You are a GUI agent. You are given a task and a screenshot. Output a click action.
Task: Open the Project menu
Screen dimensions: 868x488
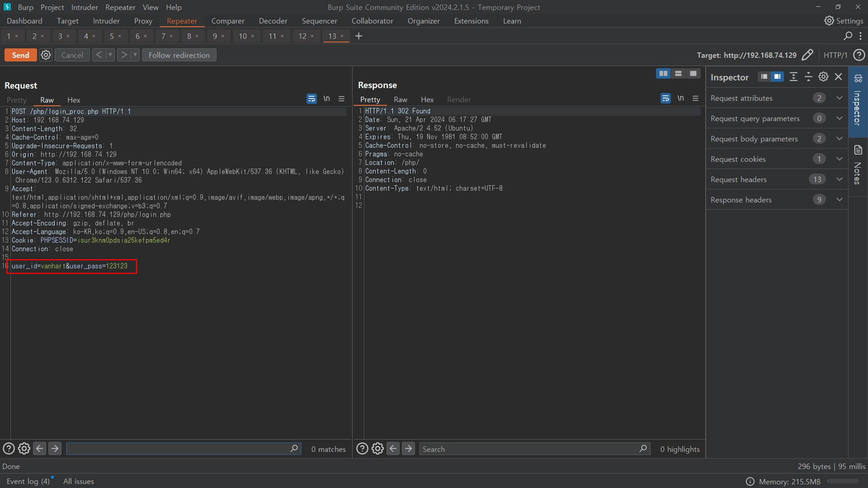(x=52, y=7)
